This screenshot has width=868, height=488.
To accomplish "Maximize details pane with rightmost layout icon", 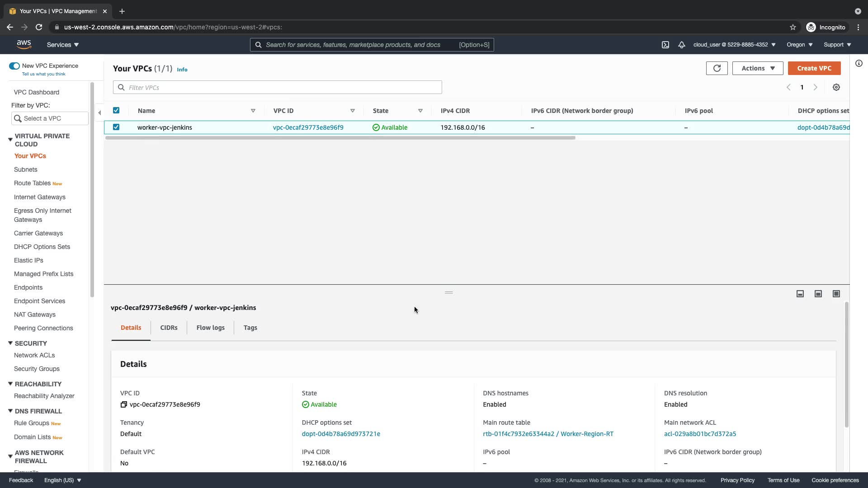I will pos(836,294).
